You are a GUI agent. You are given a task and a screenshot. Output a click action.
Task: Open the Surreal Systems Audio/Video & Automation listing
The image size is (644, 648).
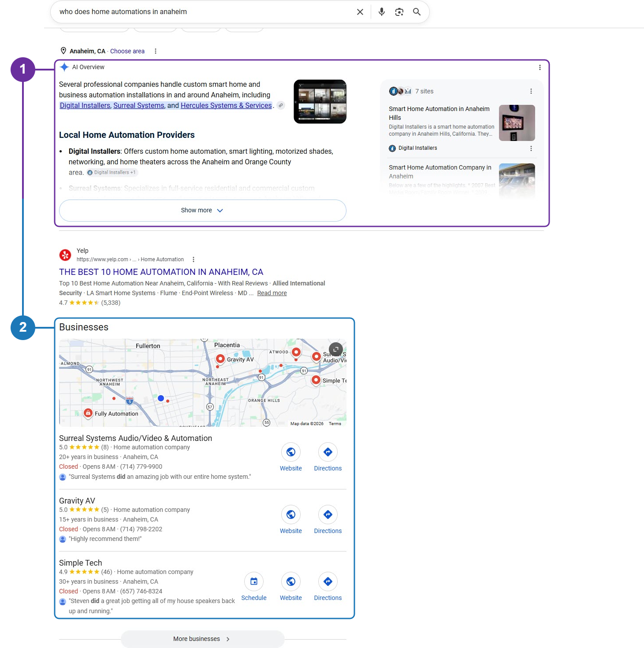click(136, 438)
